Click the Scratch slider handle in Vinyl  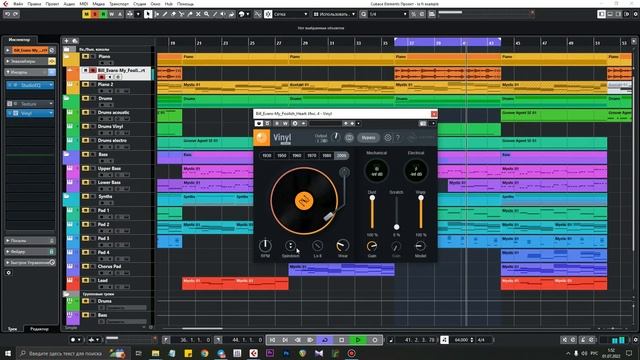396,227
